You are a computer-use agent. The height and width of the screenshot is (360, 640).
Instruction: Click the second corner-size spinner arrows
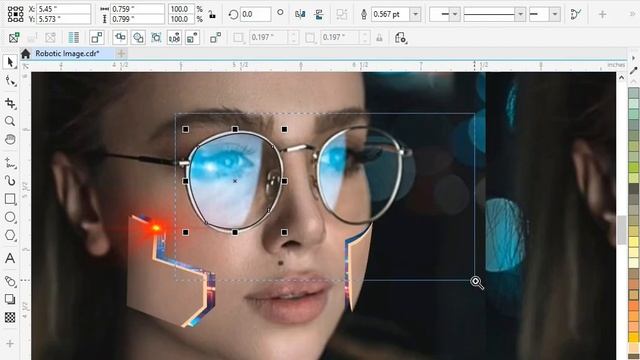tap(364, 38)
